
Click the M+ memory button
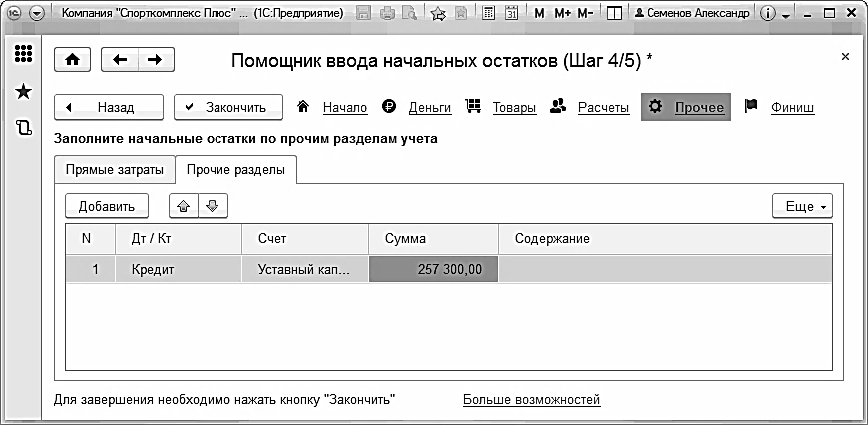click(x=562, y=14)
